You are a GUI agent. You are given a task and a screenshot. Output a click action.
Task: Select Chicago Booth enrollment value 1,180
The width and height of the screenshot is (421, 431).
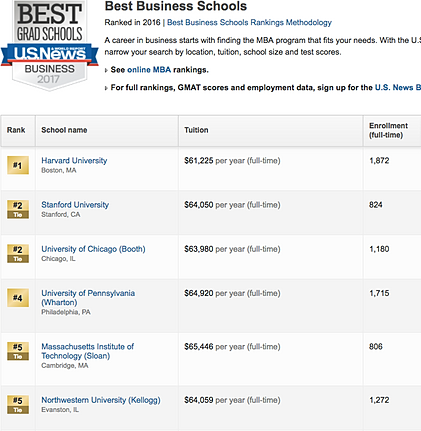[x=379, y=249]
